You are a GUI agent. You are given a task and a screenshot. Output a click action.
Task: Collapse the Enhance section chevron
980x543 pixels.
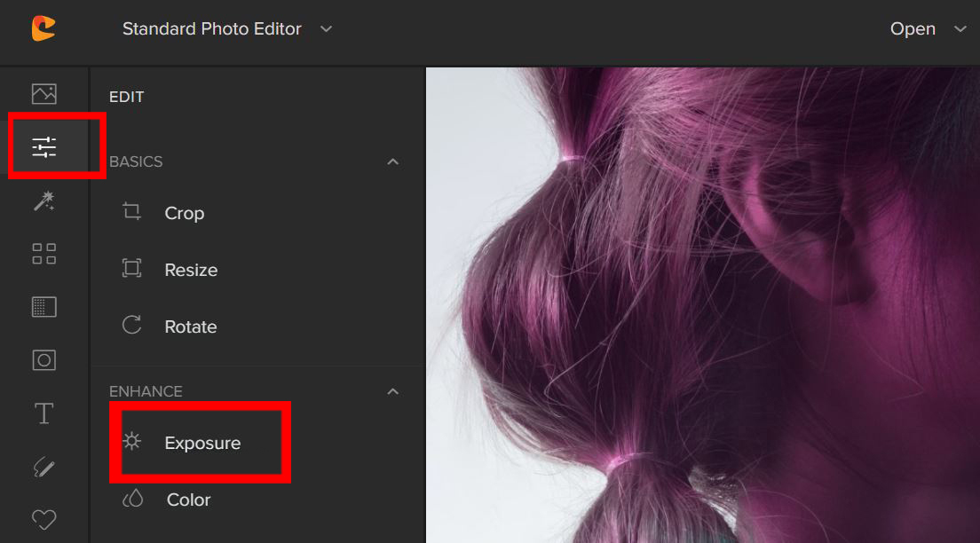point(392,392)
